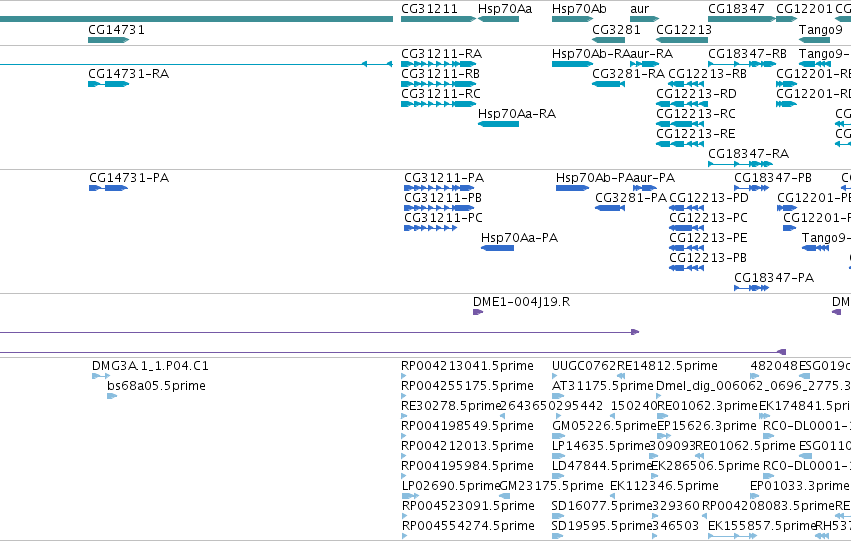Click transcript CG18347-RB label
This screenshot has height=541, width=851.
(x=747, y=54)
